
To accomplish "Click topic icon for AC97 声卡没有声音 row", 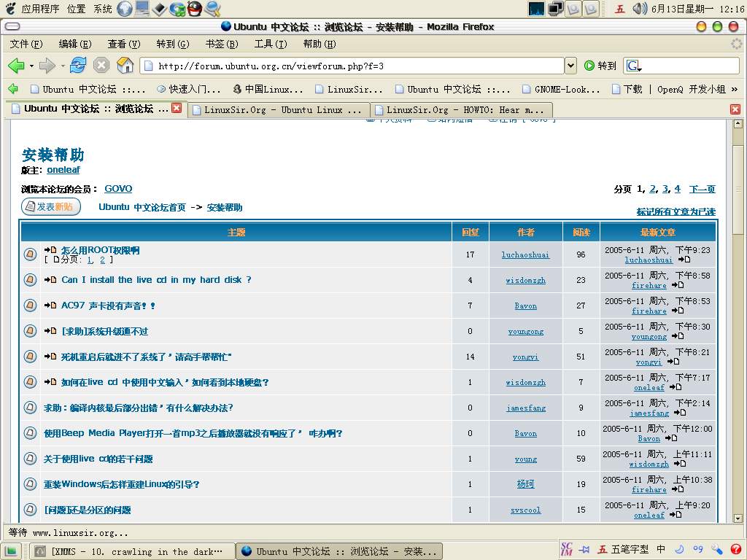I will (x=30, y=306).
